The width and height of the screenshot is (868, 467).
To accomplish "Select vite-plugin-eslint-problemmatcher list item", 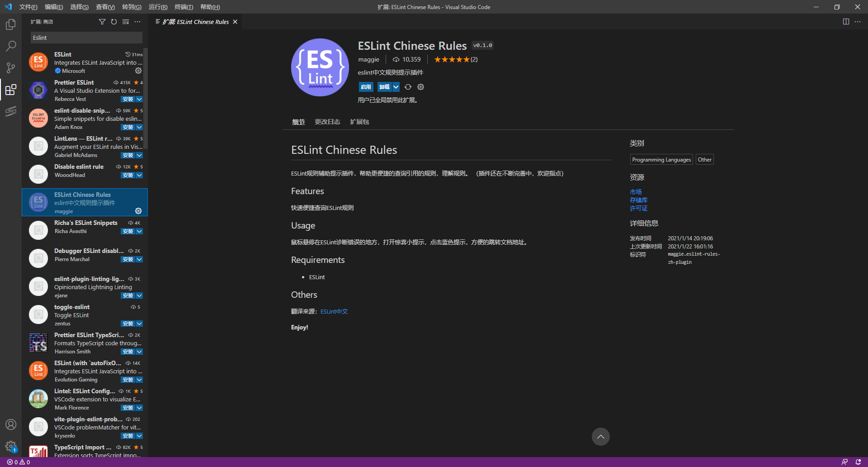I will click(85, 427).
